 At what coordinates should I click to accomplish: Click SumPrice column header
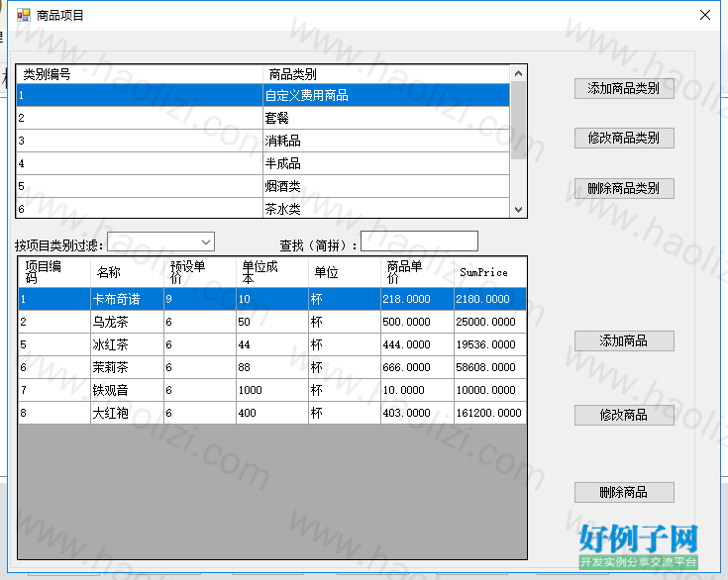pyautogui.click(x=490, y=272)
